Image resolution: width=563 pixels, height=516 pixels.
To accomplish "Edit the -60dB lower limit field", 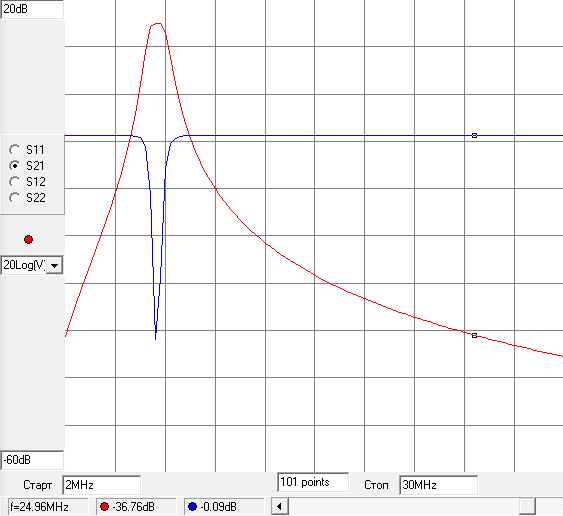I will point(32,460).
